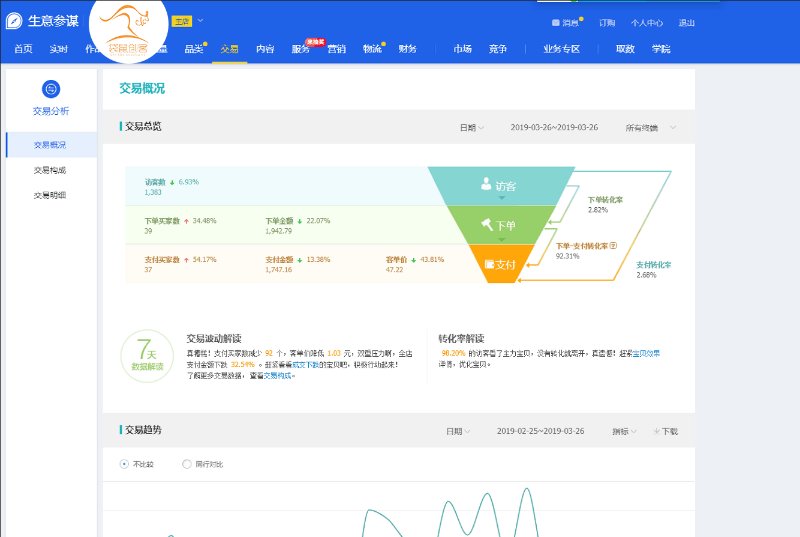Click the 下单转化率 2.82% label
The width and height of the screenshot is (800, 537).
(x=605, y=204)
